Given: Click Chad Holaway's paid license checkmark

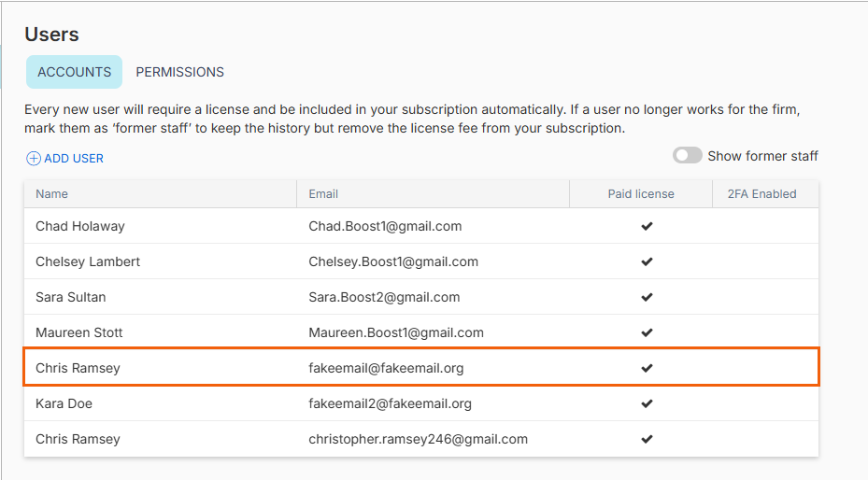Looking at the screenshot, I should [x=647, y=226].
